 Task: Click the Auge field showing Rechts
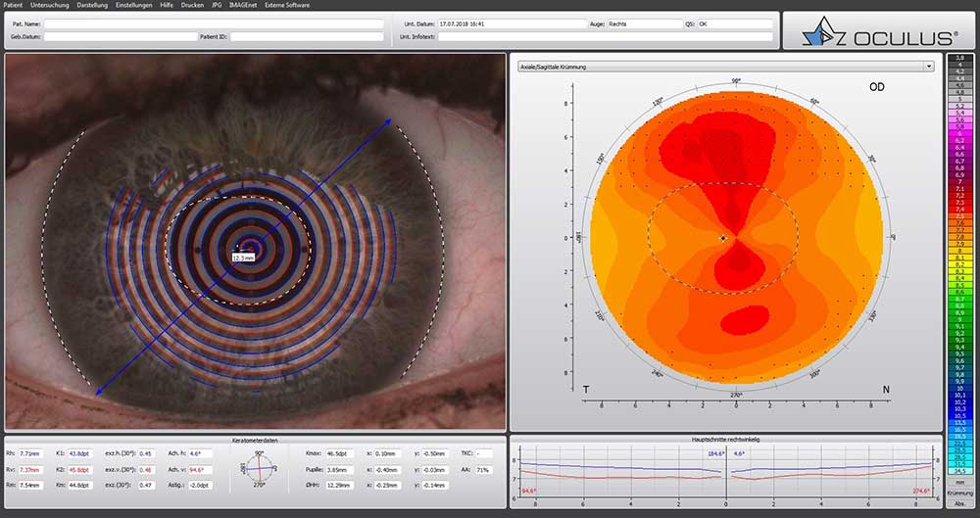[x=645, y=24]
